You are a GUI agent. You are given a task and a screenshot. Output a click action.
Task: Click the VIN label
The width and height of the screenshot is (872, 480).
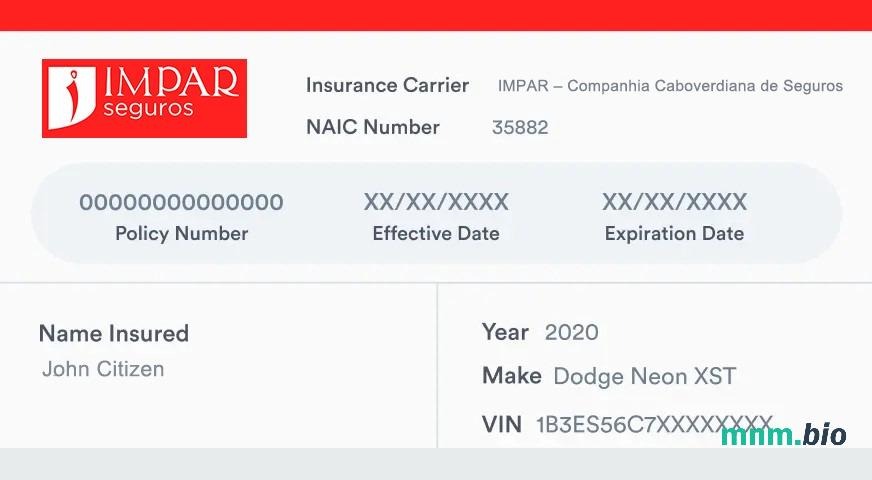pyautogui.click(x=502, y=424)
